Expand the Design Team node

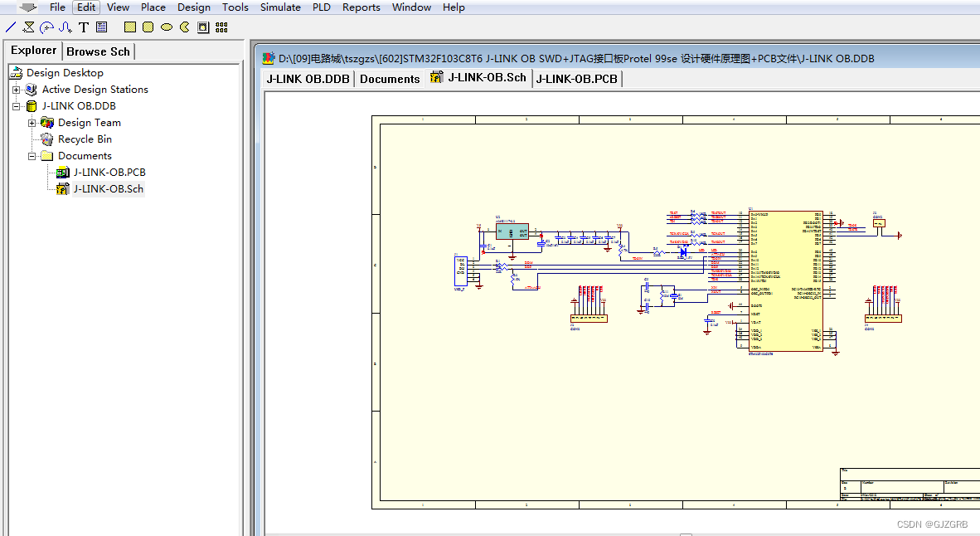[32, 123]
